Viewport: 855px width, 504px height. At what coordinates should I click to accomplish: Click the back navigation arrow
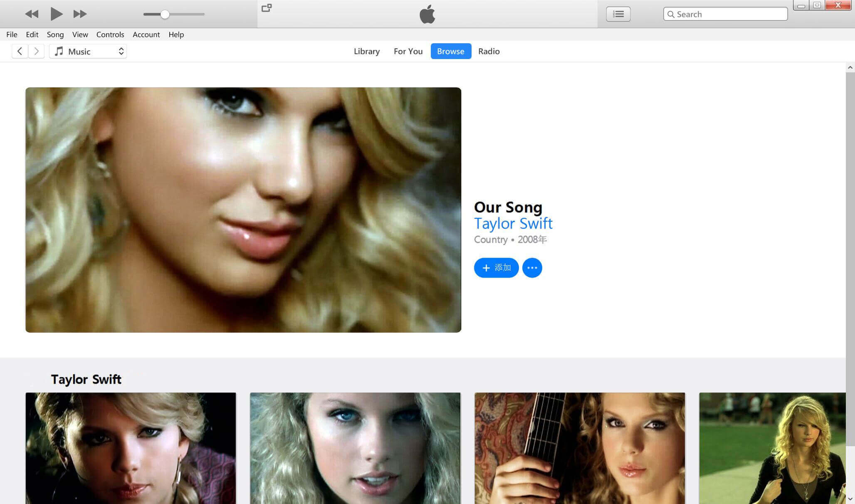pyautogui.click(x=19, y=51)
